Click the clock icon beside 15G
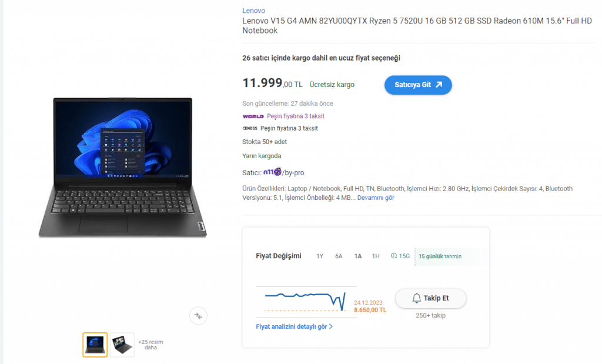The height and width of the screenshot is (364, 602). (394, 256)
